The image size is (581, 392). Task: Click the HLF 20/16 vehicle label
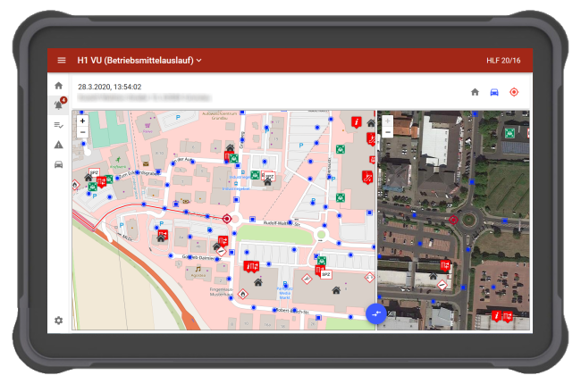coord(503,61)
